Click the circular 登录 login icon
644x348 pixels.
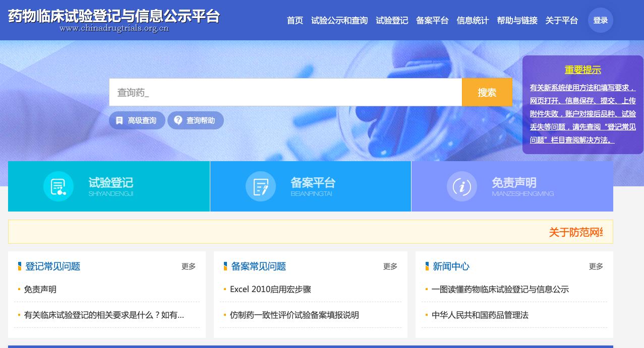(x=600, y=20)
